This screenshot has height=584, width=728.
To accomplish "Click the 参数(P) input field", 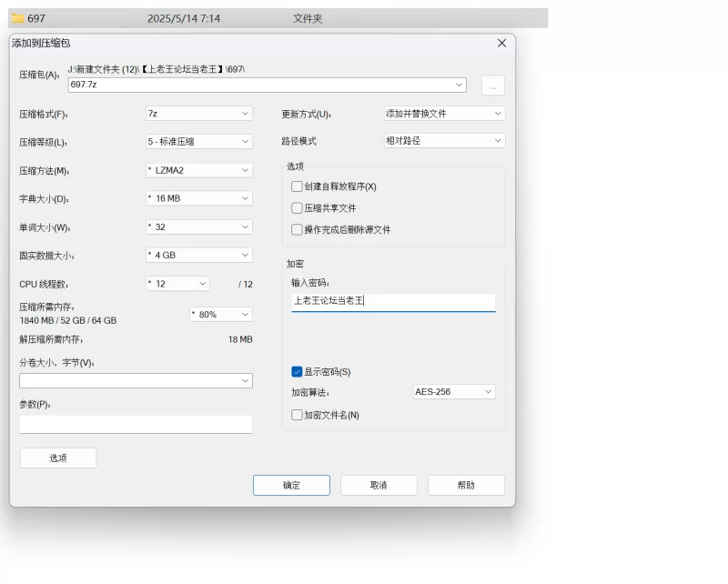I will tap(136, 424).
